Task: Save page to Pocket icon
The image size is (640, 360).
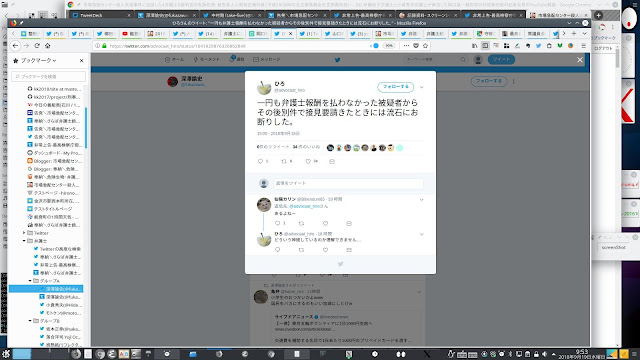Action: pos(416,46)
